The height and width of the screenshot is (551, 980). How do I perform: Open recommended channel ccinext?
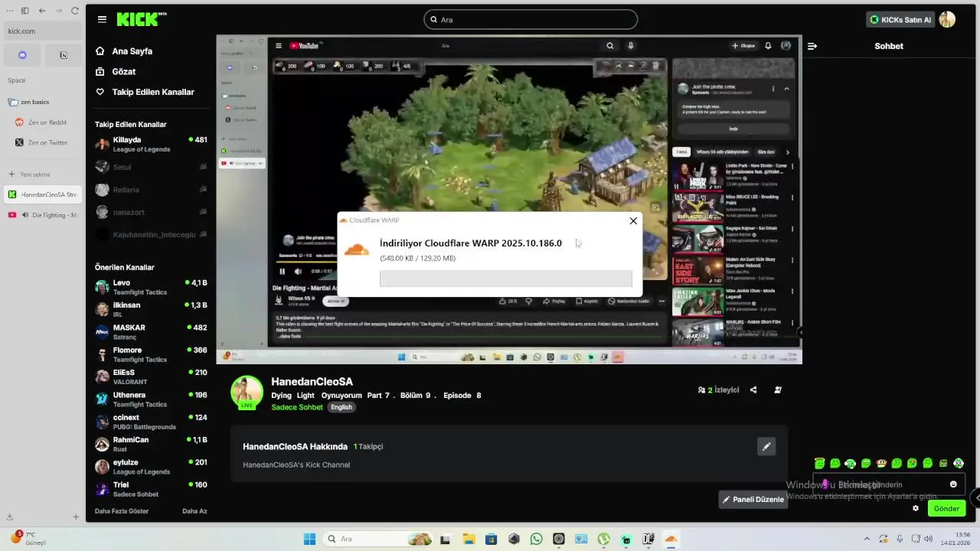click(x=151, y=422)
